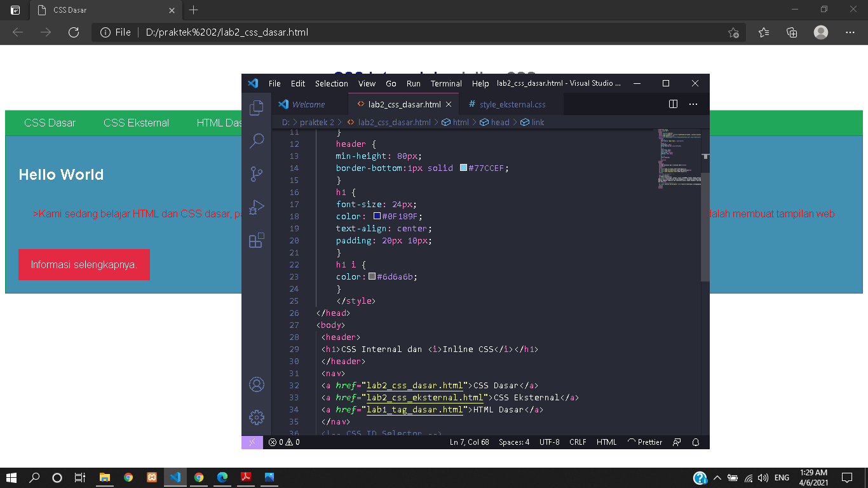Screen dimensions: 868x488
Task: Open the Run and Debug view
Action: pos(256,207)
